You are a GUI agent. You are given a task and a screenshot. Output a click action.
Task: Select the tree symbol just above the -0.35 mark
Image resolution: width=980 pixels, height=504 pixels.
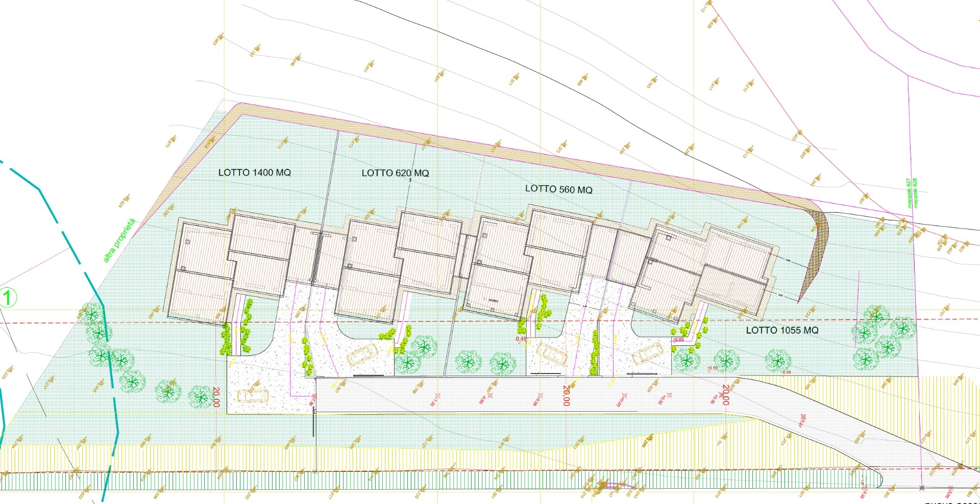[x=777, y=360]
